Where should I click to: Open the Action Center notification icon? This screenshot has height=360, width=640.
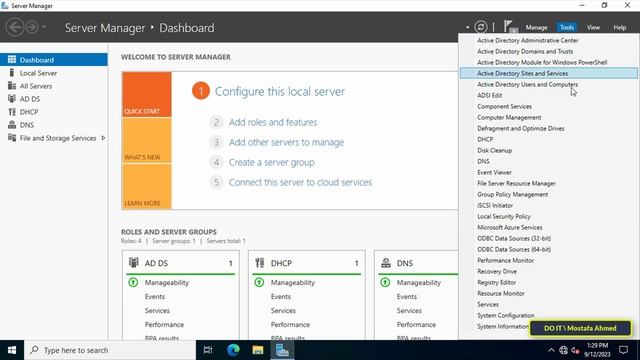pos(624,350)
